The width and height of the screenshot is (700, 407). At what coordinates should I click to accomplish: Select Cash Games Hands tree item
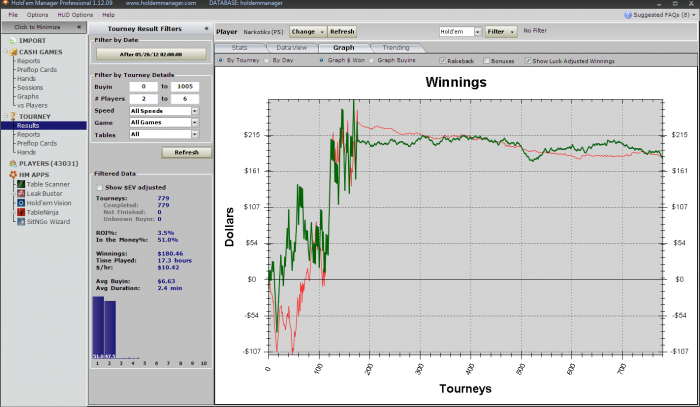click(26, 79)
